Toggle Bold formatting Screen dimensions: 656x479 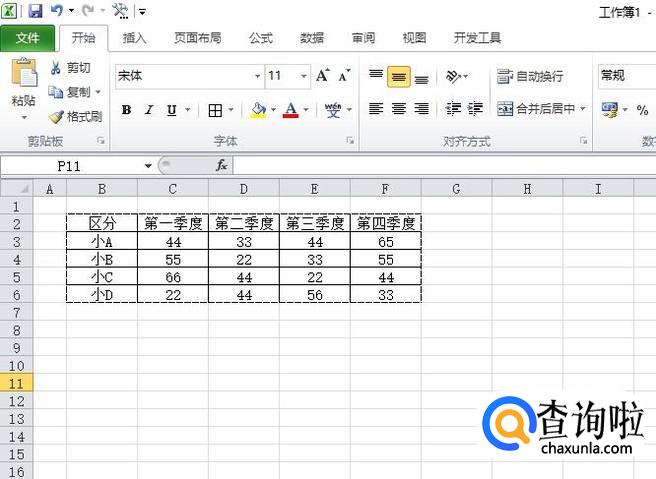[126, 110]
